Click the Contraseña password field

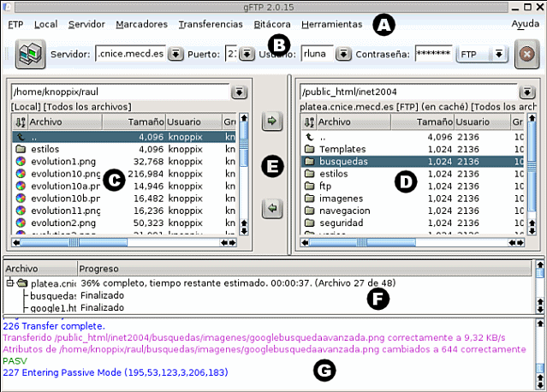(433, 55)
